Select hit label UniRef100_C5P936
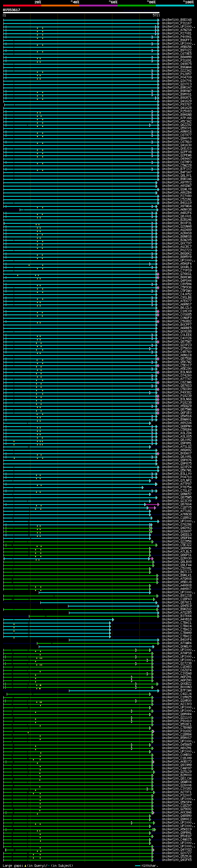 click(177, 287)
